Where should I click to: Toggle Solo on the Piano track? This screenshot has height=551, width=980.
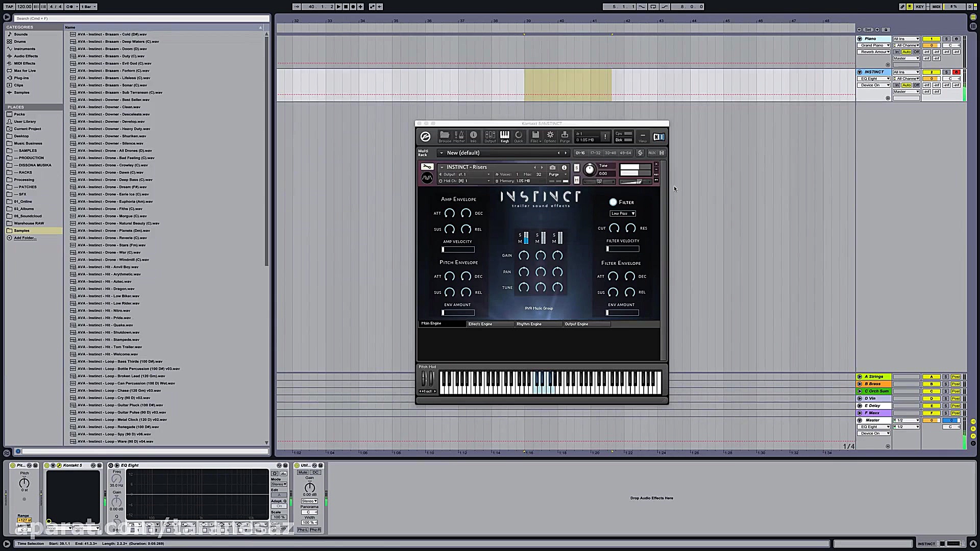coord(945,39)
